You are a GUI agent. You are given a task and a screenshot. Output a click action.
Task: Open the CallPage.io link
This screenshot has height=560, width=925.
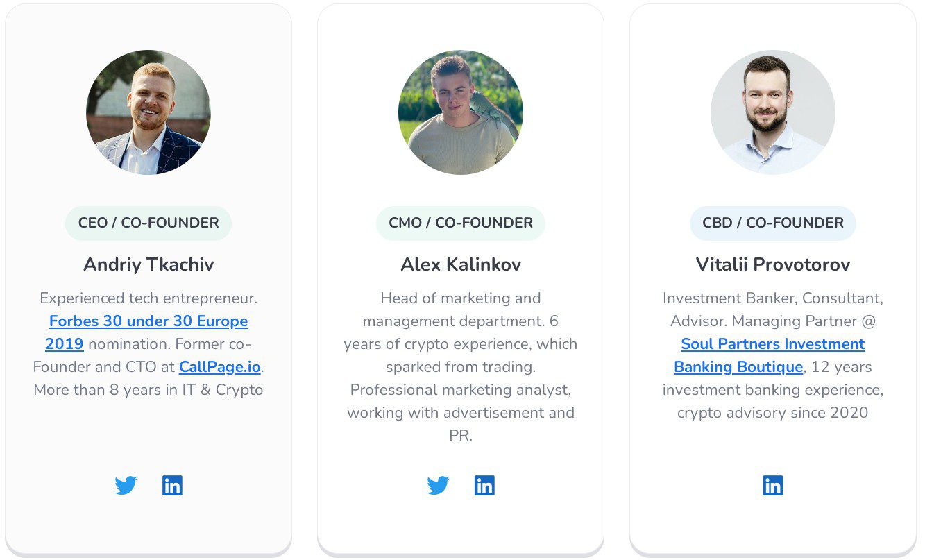(221, 366)
